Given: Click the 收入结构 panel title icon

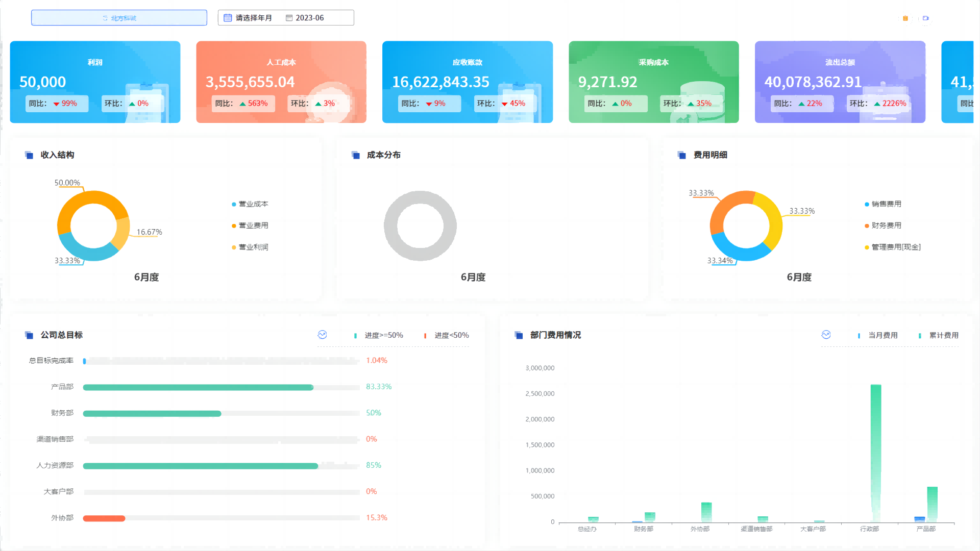Looking at the screenshot, I should (x=29, y=155).
